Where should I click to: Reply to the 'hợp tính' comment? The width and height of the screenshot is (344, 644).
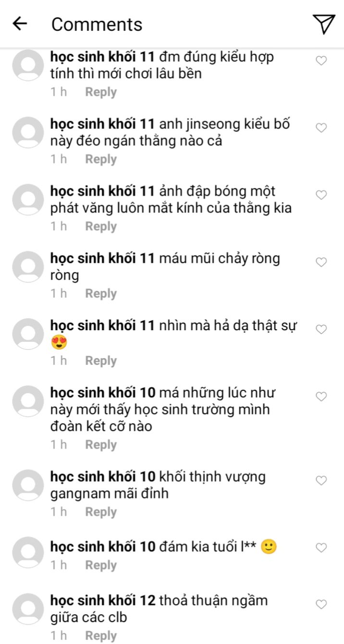click(101, 92)
